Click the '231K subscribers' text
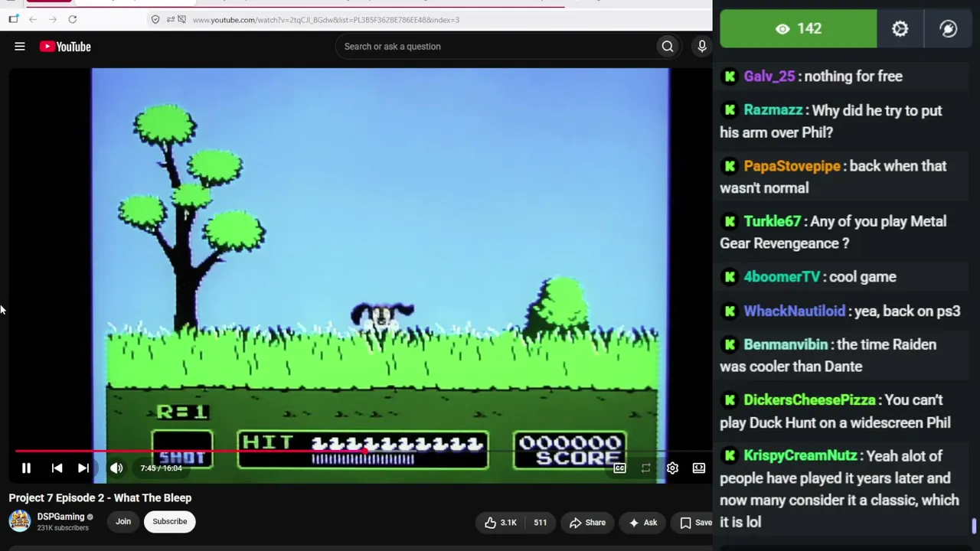Viewport: 980px width, 551px height. [x=63, y=528]
